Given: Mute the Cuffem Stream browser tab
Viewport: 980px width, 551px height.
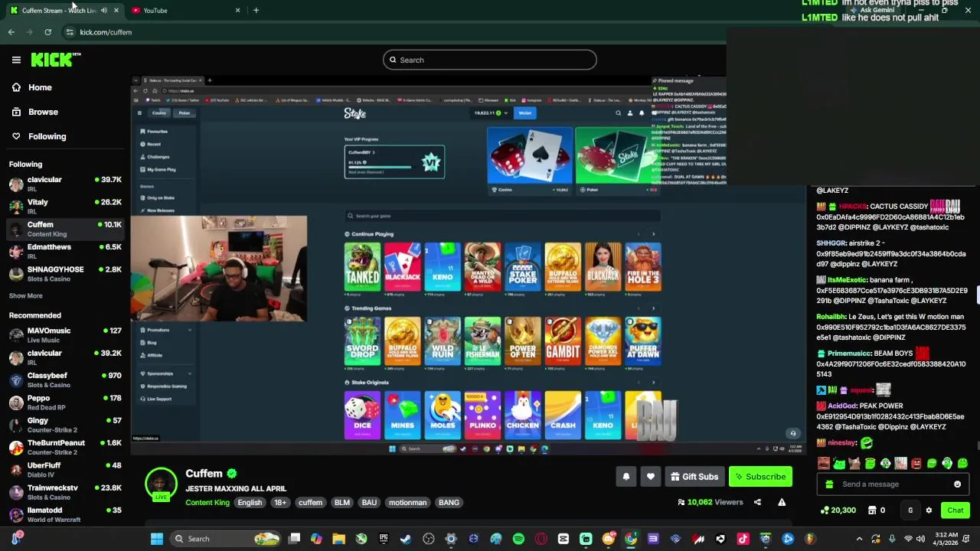Looking at the screenshot, I should tap(104, 10).
